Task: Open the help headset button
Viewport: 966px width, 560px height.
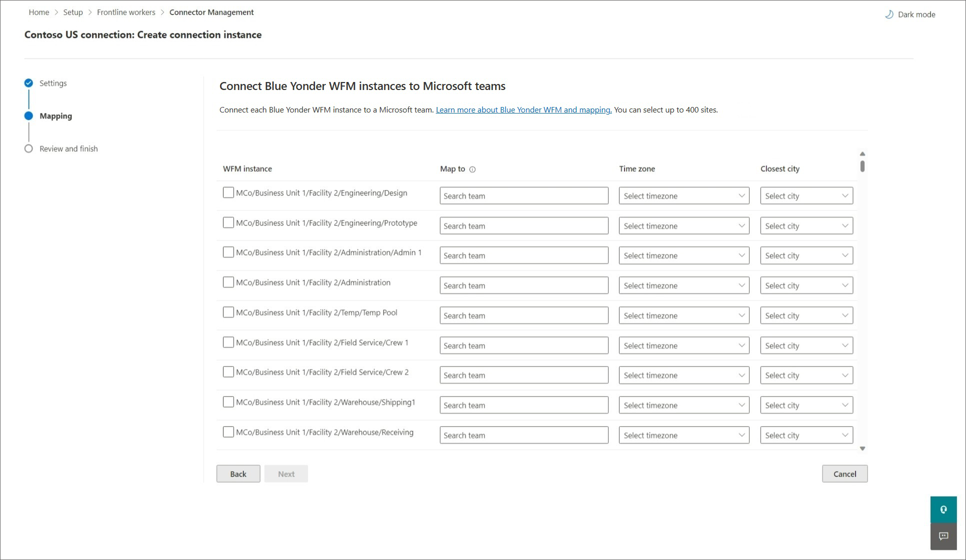Action: pos(943,509)
